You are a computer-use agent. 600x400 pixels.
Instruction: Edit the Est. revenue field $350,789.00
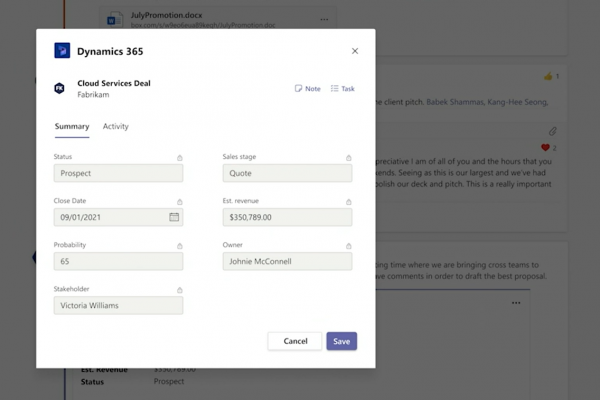[287, 217]
